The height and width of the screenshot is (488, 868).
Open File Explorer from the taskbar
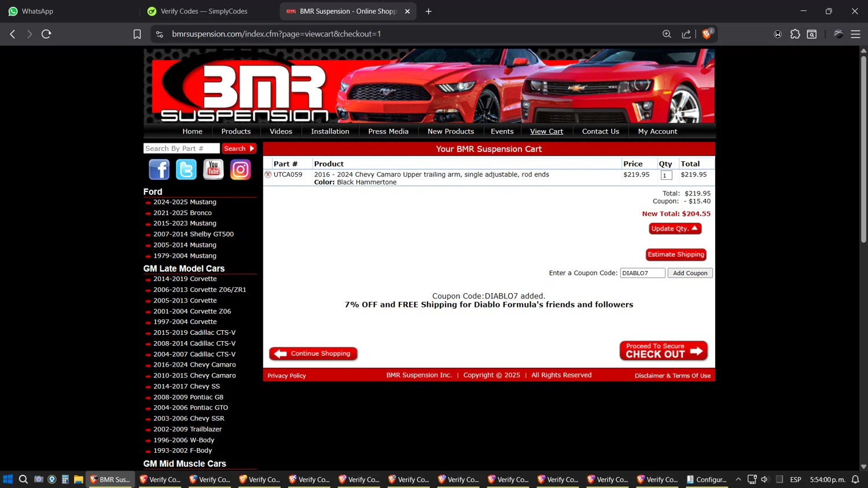pyautogui.click(x=79, y=479)
